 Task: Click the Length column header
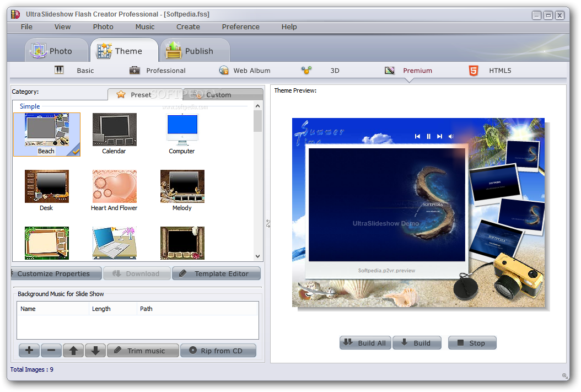[x=112, y=309]
